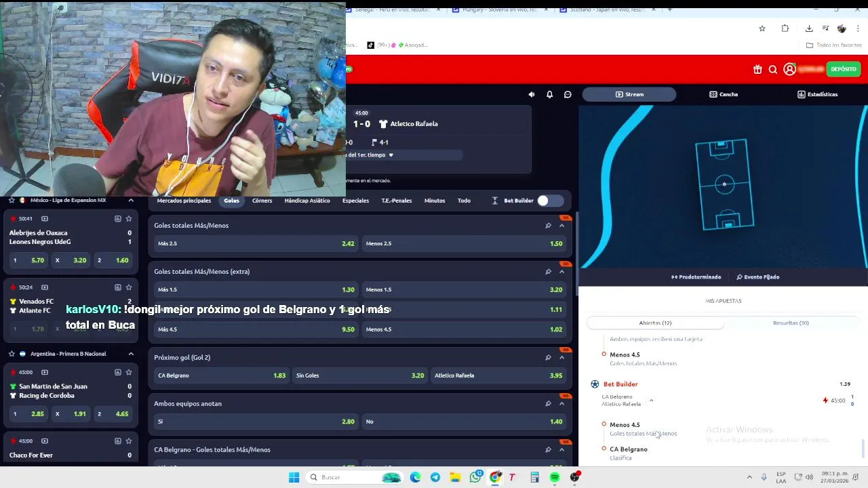Open browser downloads icon
This screenshot has width=868, height=488.
tap(809, 28)
